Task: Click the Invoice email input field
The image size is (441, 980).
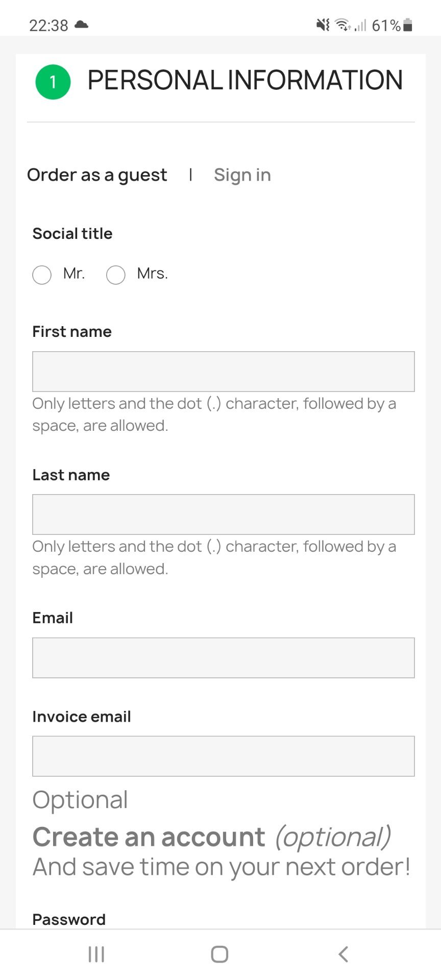Action: pos(223,756)
